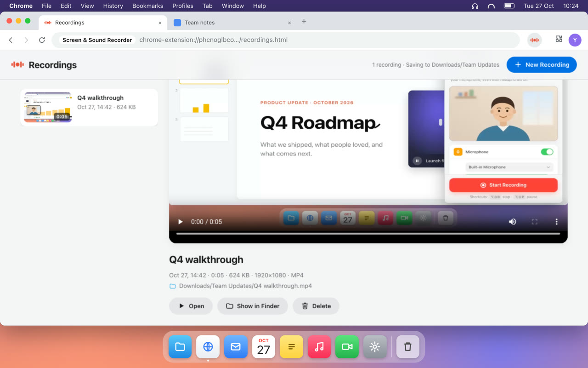This screenshot has height=368, width=588.
Task: Open the video player's three-dot menu
Action: pos(556,222)
